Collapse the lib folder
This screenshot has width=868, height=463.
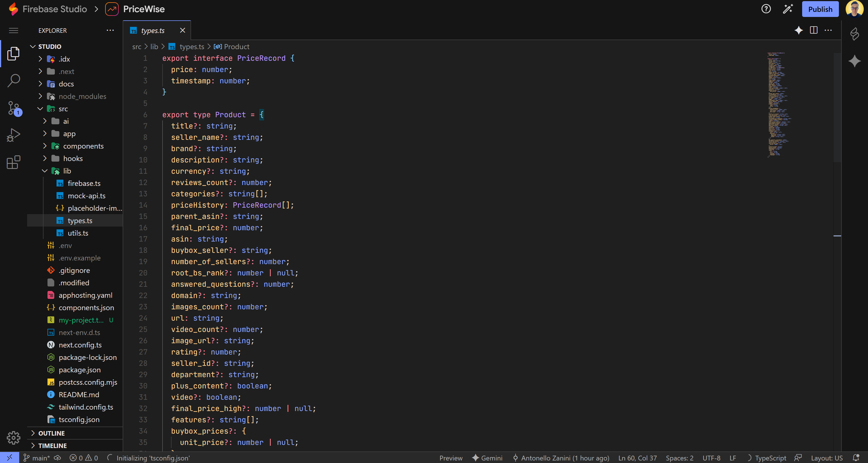[x=67, y=171]
